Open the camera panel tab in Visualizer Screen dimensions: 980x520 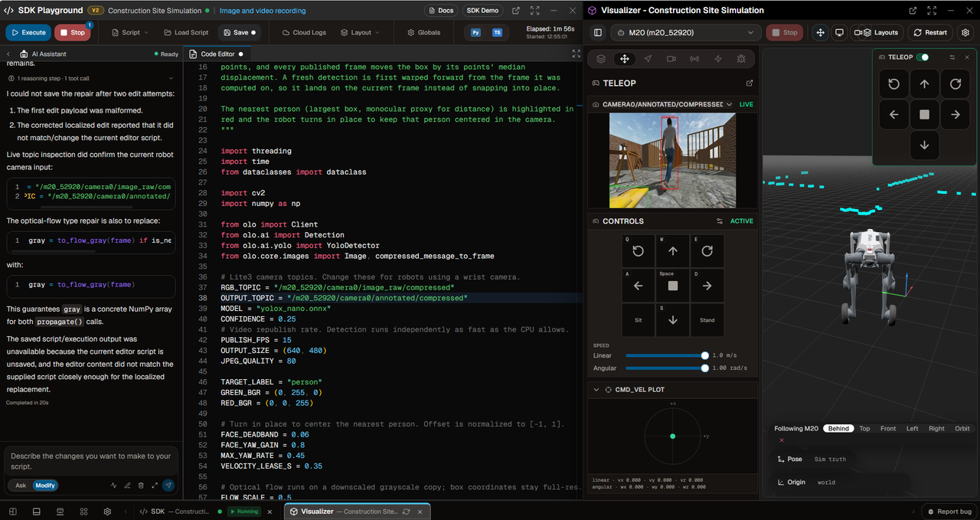pos(671,59)
